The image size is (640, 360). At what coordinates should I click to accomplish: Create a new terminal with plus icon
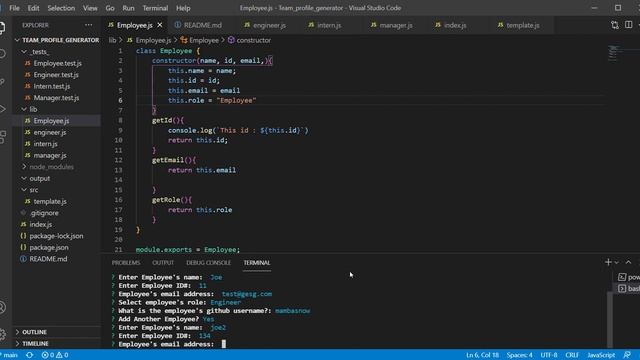coord(608,262)
